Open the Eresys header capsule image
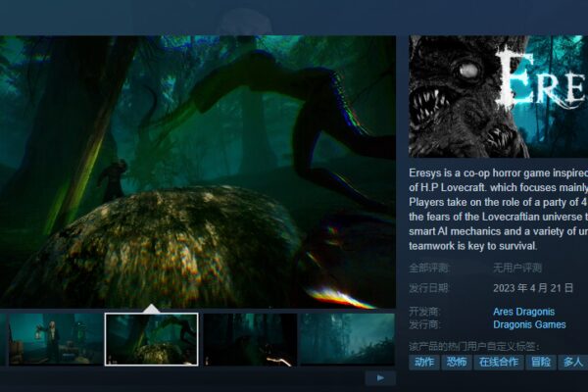The image size is (588, 392). [499, 96]
